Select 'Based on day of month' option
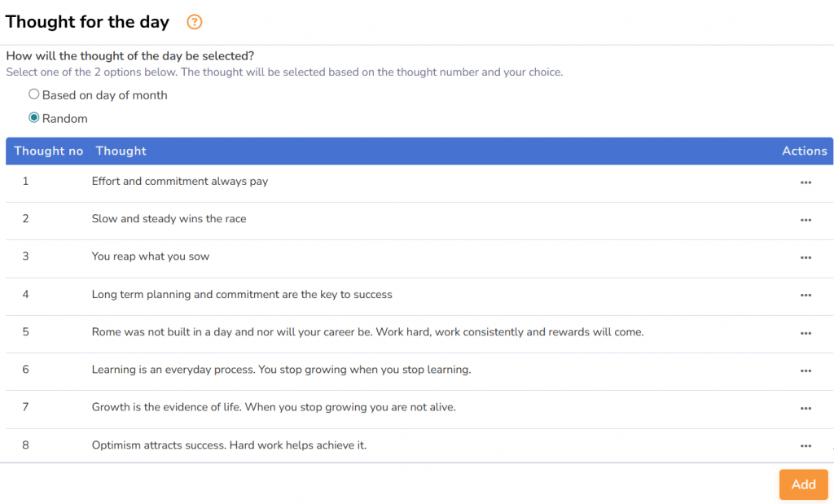This screenshot has width=834, height=504. pos(34,94)
